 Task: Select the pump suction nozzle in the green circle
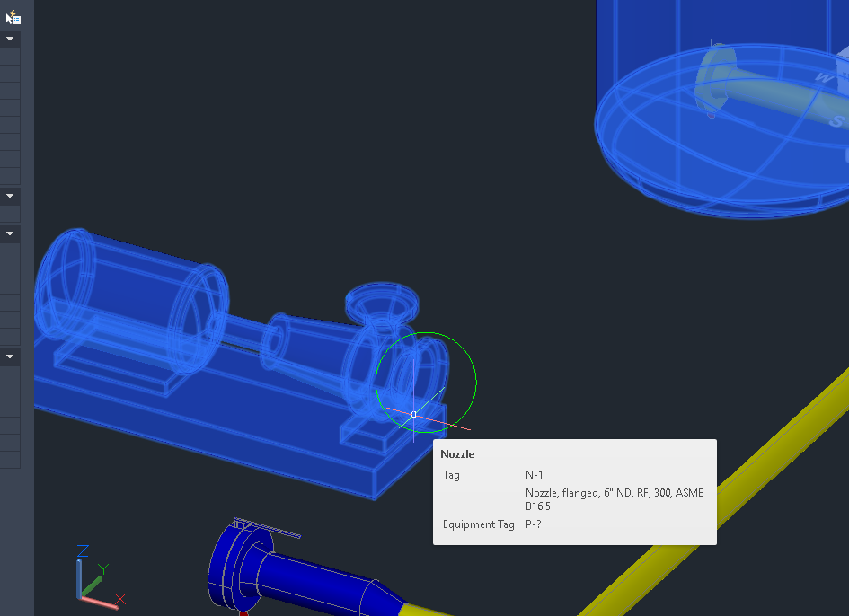click(417, 376)
